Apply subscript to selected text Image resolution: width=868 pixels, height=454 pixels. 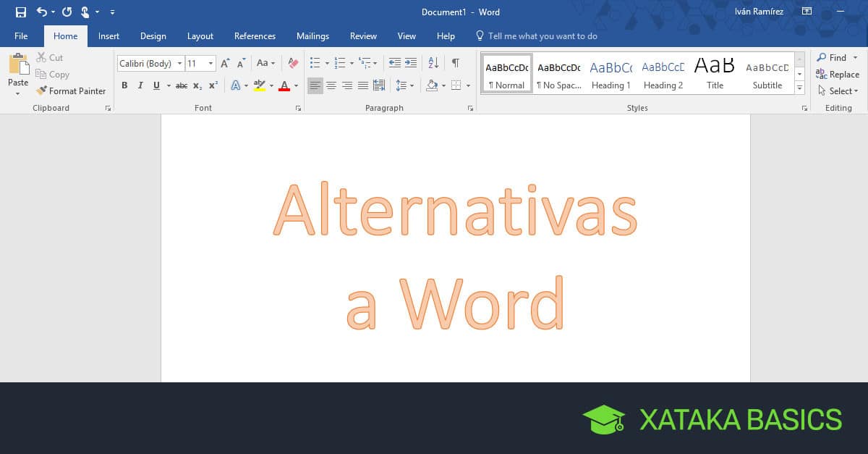pos(197,85)
